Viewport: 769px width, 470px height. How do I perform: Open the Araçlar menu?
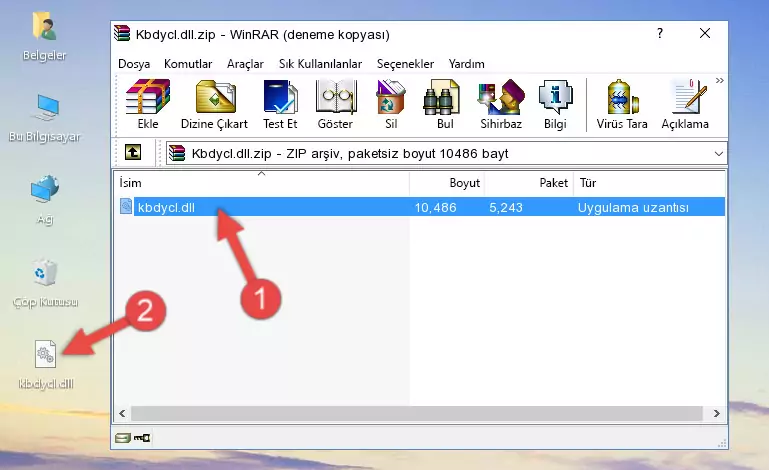point(245,64)
